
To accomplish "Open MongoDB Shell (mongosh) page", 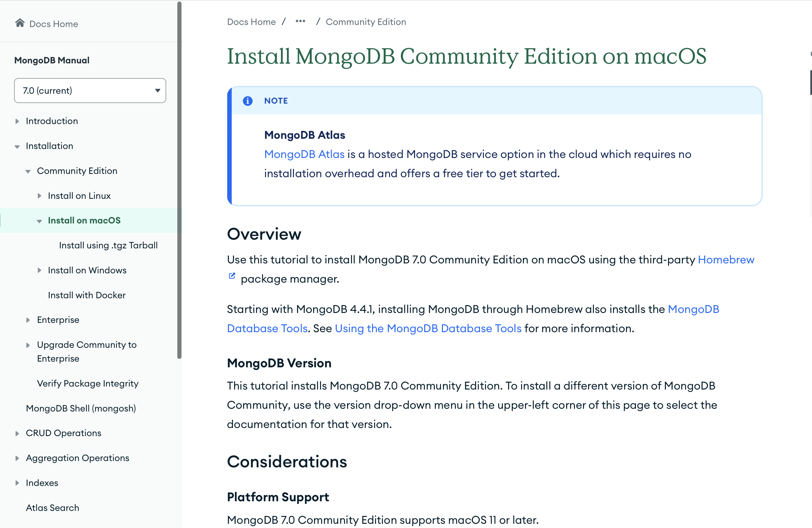I will click(x=81, y=408).
